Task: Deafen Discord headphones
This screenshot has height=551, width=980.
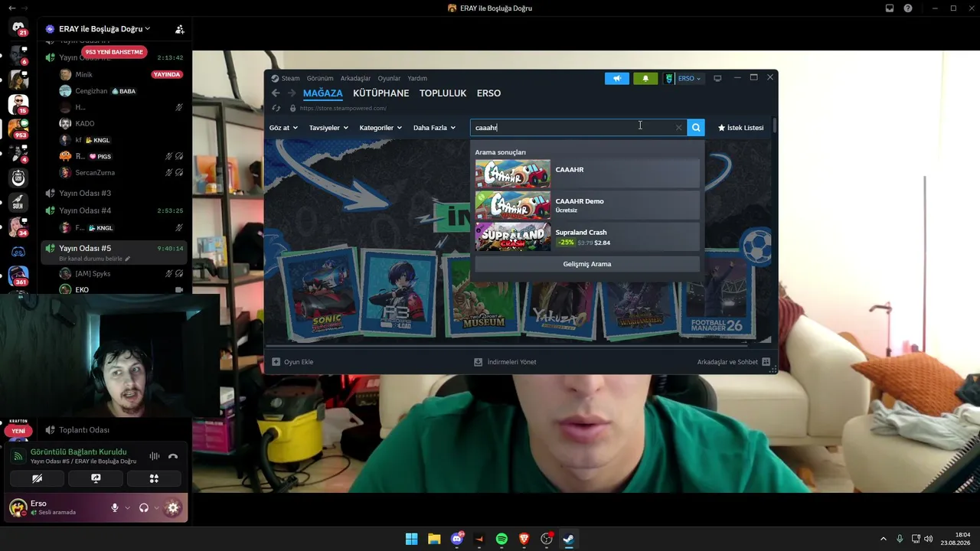Action: pyautogui.click(x=143, y=507)
